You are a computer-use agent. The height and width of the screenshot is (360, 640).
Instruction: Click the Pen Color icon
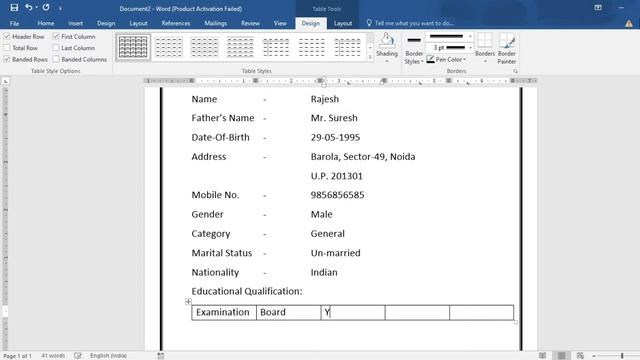[430, 60]
